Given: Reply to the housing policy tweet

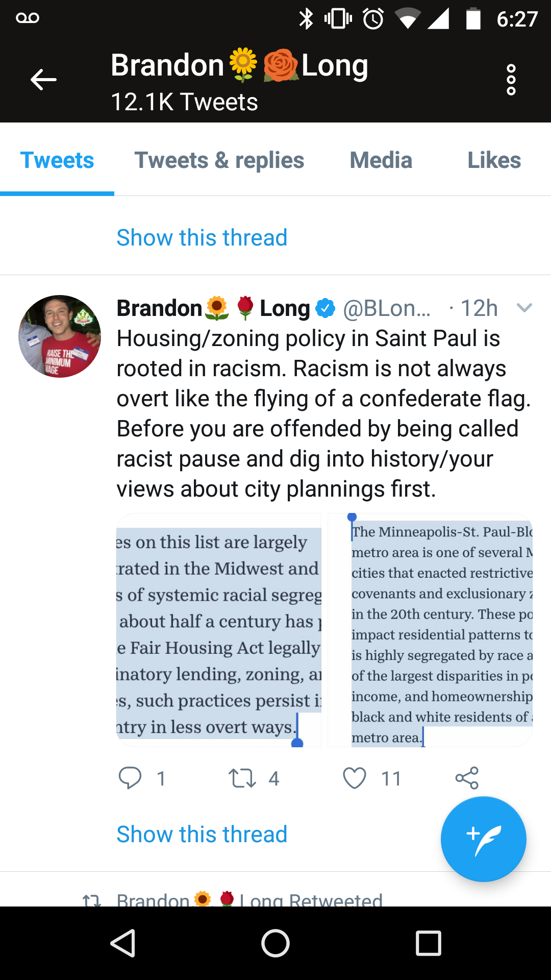Looking at the screenshot, I should [130, 778].
